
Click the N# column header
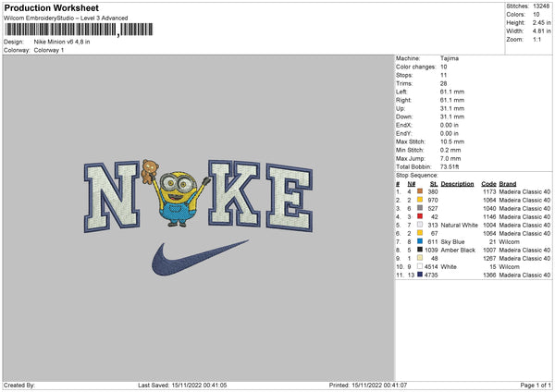412,184
